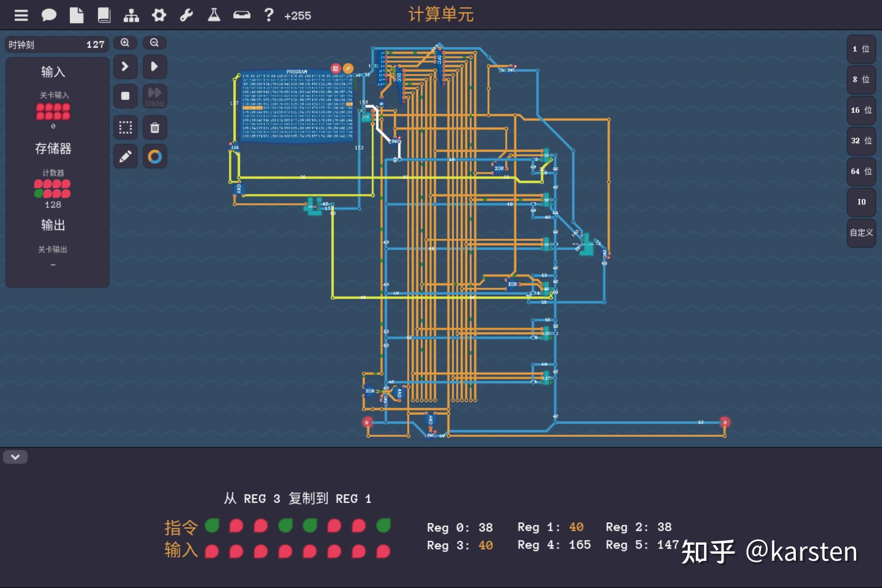This screenshot has height=588, width=882.
Task: Click the 关卡输出 label
Action: pos(53,249)
